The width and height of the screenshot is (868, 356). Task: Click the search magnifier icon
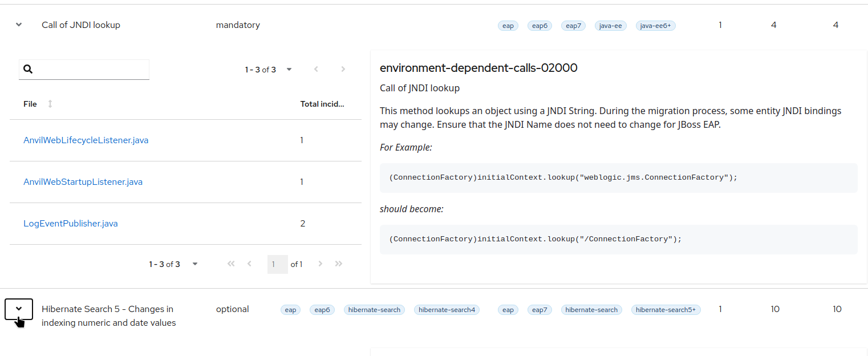(x=28, y=70)
